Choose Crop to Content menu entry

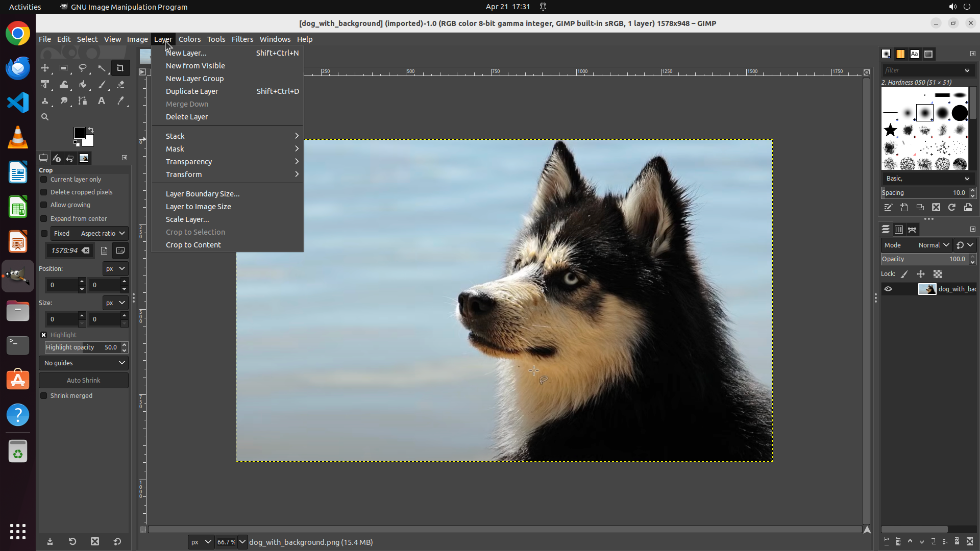pyautogui.click(x=193, y=245)
